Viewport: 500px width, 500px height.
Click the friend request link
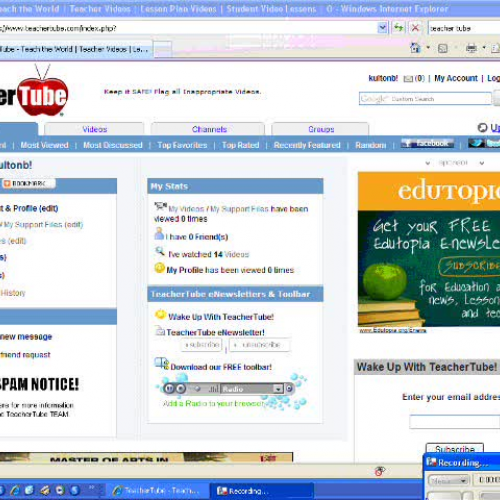point(25,355)
